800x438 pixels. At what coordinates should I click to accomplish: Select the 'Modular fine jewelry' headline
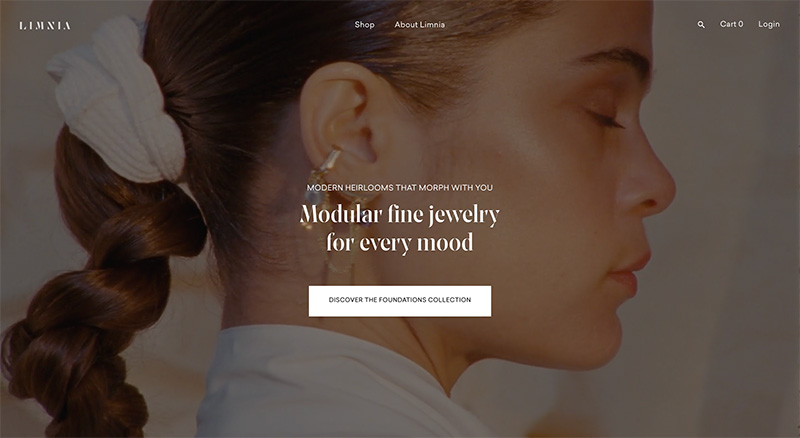click(399, 214)
